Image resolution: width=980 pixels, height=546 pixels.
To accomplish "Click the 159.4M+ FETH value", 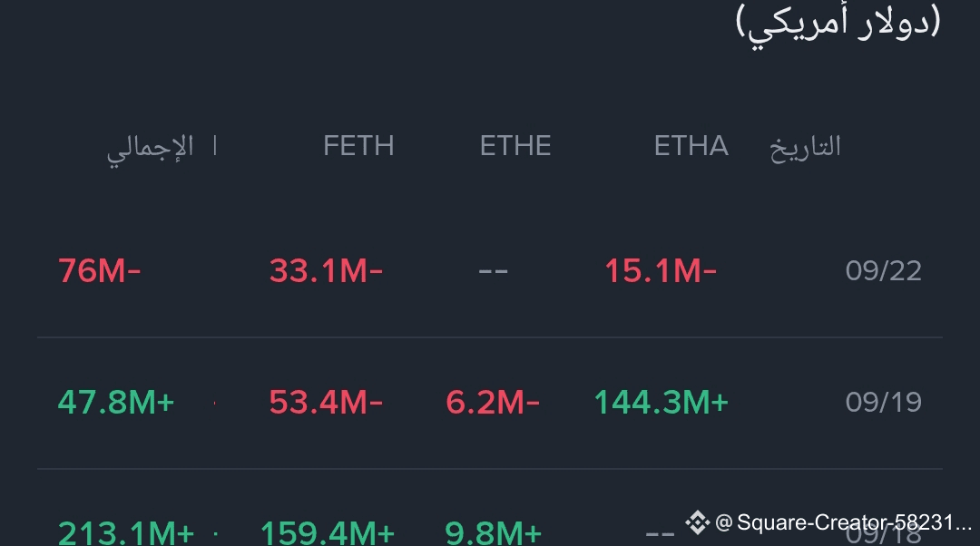I will coord(327,533).
